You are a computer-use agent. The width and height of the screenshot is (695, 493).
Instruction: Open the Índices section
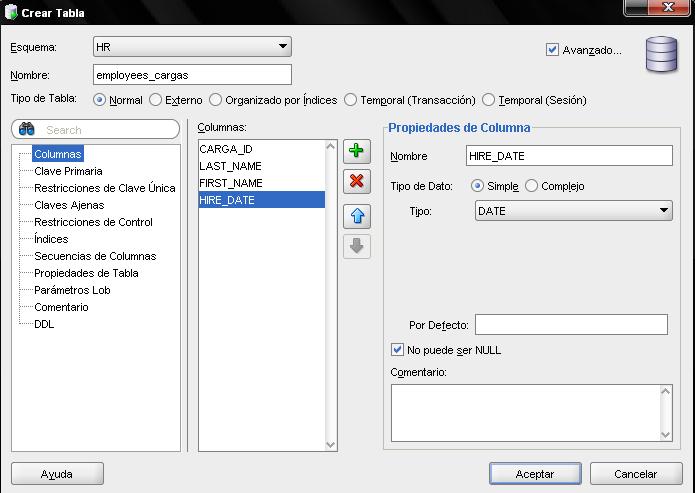pyautogui.click(x=51, y=239)
